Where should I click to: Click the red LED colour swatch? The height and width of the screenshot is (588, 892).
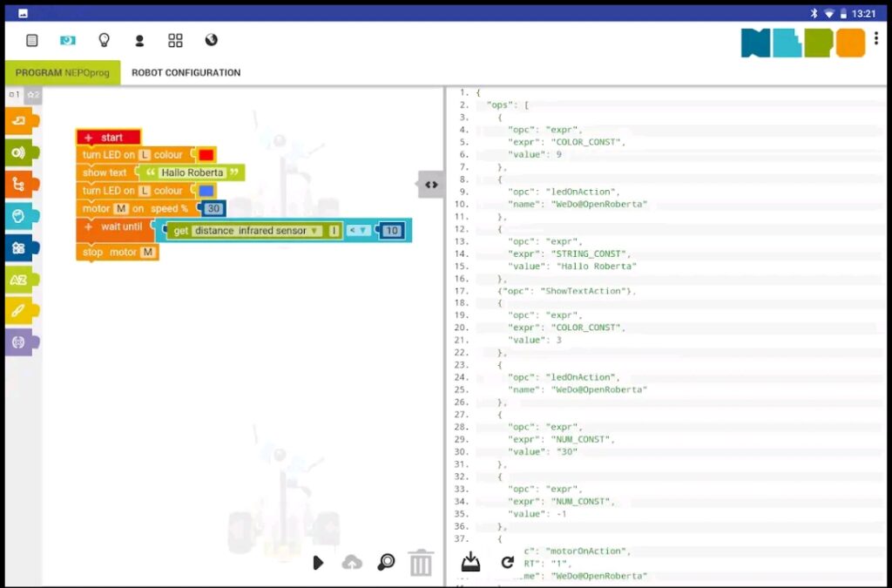click(x=206, y=155)
